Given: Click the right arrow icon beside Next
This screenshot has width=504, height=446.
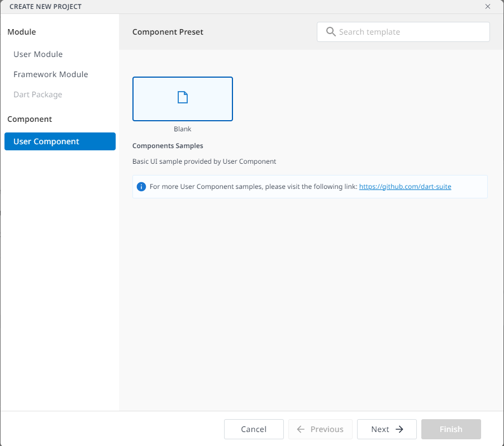Looking at the screenshot, I should click(399, 429).
